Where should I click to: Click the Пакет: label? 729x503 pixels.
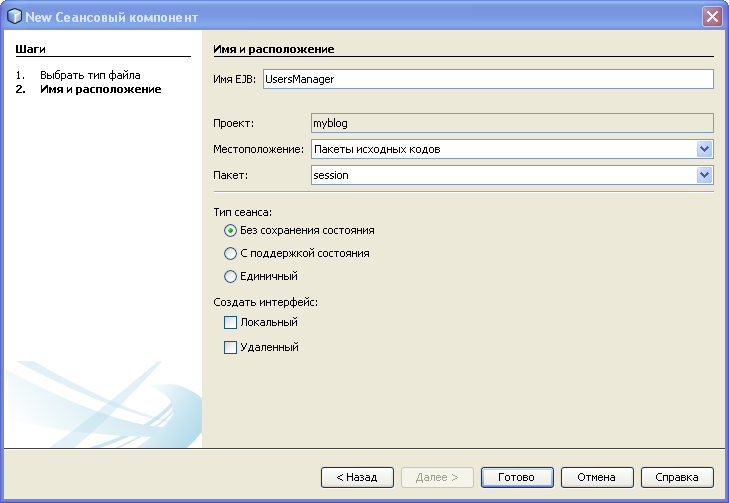coord(231,175)
